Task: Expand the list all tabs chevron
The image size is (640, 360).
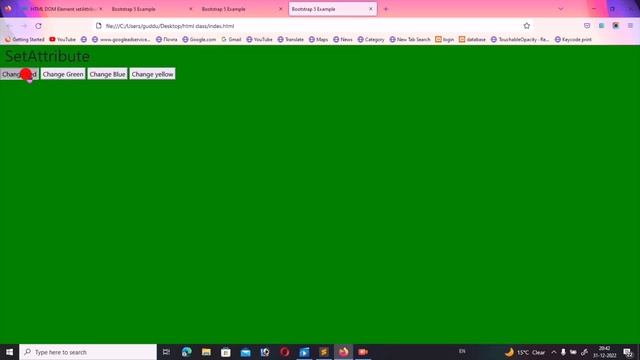Action: click(561, 9)
